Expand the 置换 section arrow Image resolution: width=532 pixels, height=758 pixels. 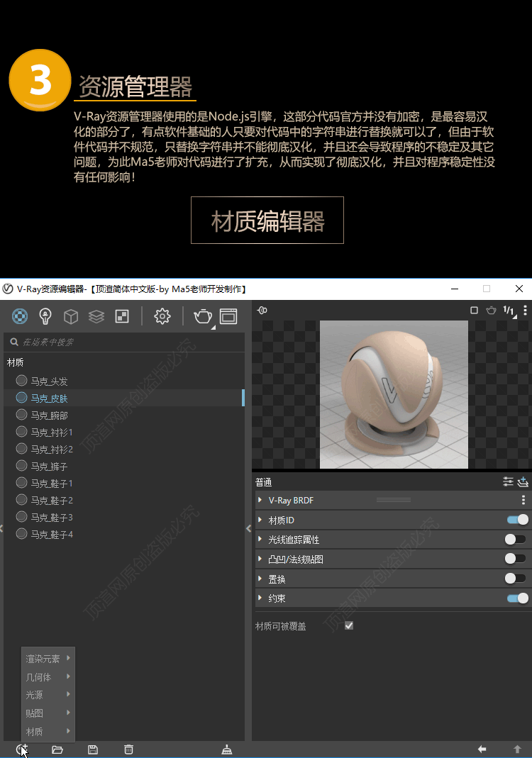[x=260, y=578]
